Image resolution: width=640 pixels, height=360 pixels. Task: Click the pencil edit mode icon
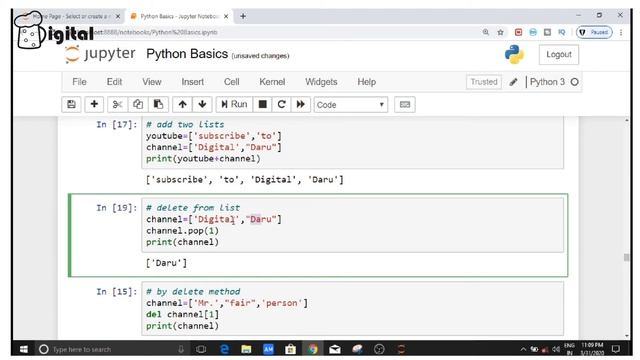(x=513, y=82)
